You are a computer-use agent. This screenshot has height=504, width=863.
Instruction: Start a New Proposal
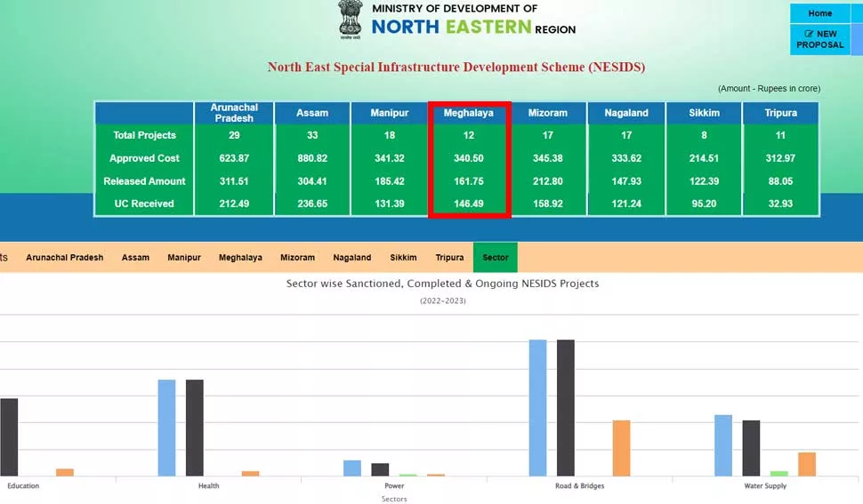[x=820, y=40]
